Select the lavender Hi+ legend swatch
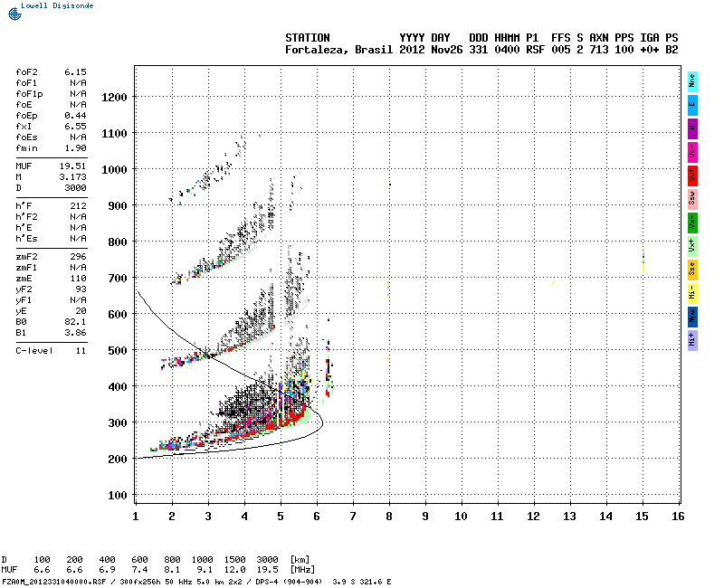Screen dimensions: 724x588 click(692, 341)
